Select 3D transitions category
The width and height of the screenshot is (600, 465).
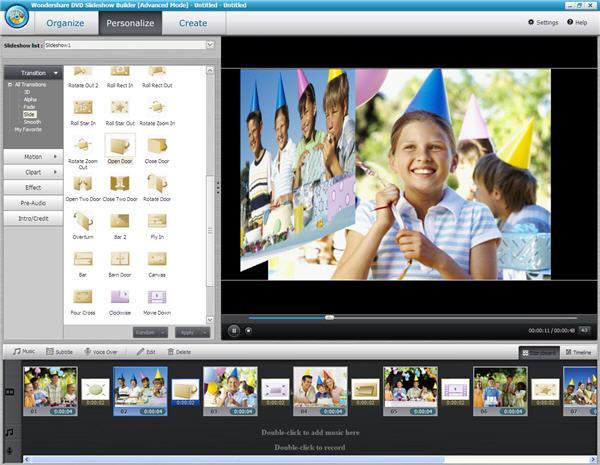click(27, 92)
